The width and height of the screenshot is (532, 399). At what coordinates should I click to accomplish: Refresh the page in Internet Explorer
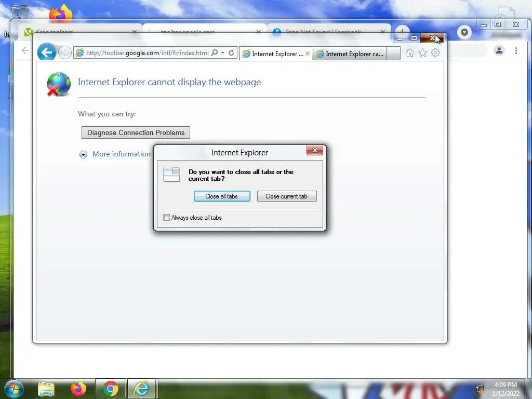coord(231,52)
